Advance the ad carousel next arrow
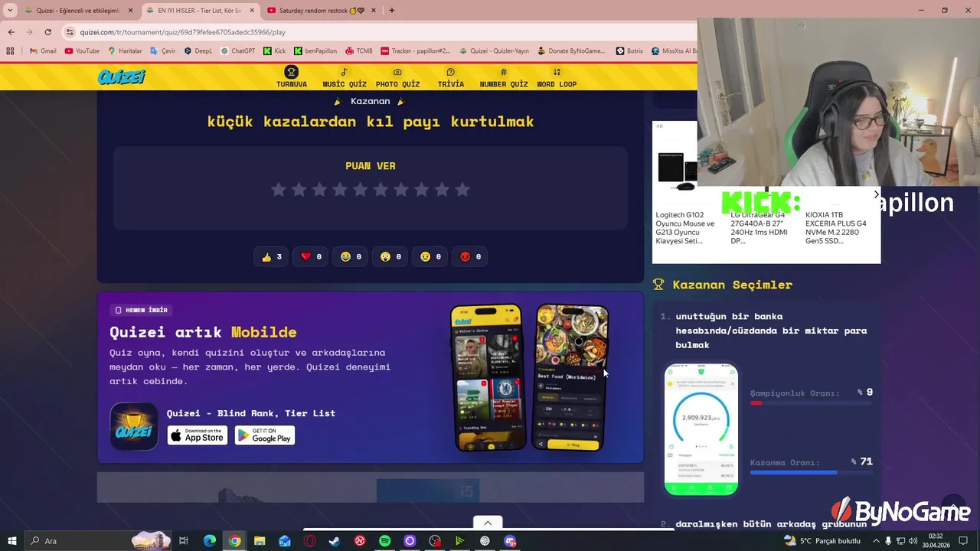 click(876, 194)
